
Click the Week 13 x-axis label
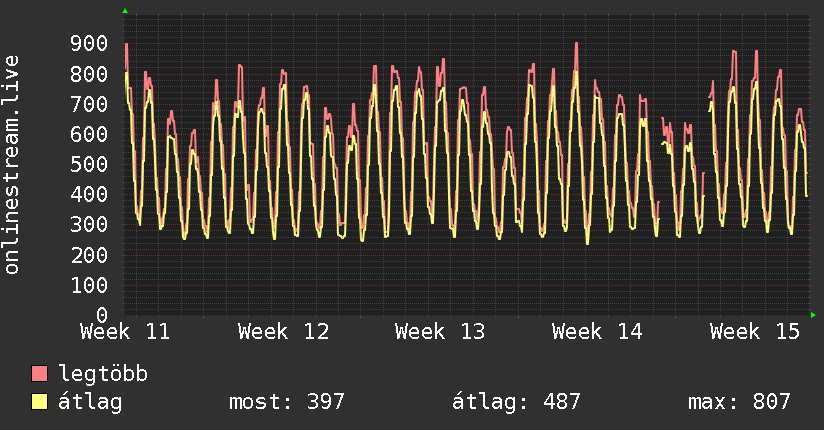point(440,332)
